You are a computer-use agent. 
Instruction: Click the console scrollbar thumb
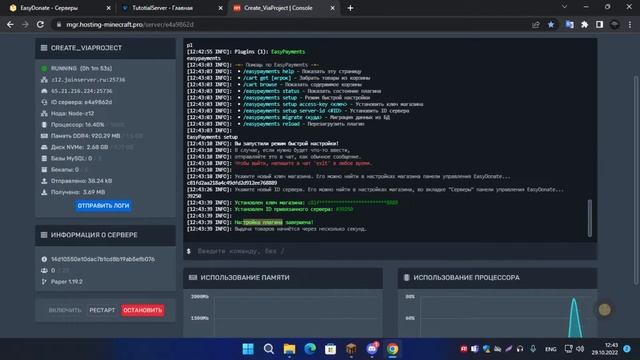(590, 218)
